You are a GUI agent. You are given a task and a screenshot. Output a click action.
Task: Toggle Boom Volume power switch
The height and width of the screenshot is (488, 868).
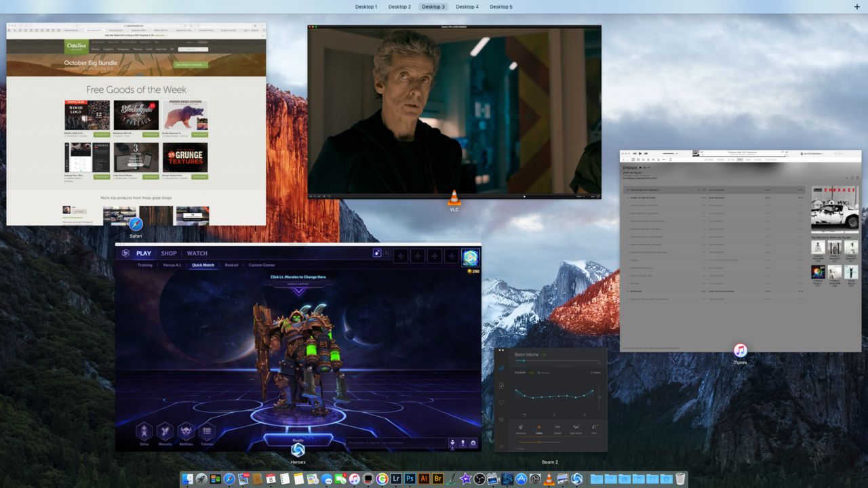click(544, 354)
